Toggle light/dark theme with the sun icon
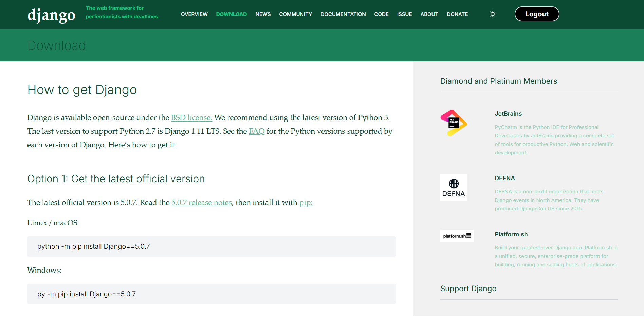 (492, 14)
